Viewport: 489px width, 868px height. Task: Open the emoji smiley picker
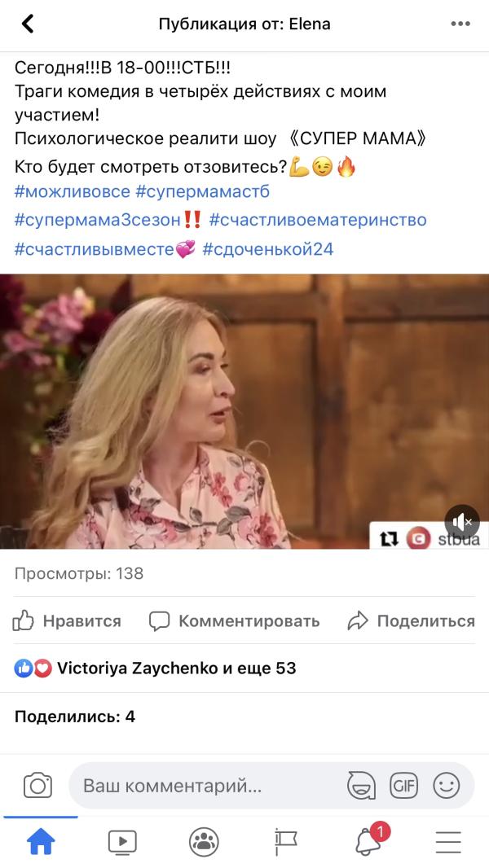(x=447, y=786)
